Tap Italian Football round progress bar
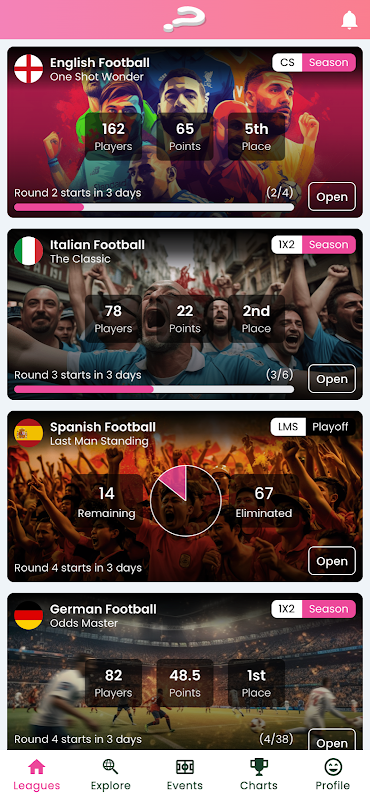370x800 pixels. point(154,389)
